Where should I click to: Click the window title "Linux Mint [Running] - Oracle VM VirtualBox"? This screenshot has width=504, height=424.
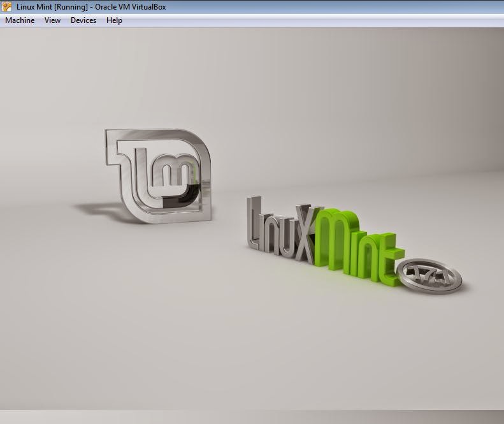[x=91, y=7]
